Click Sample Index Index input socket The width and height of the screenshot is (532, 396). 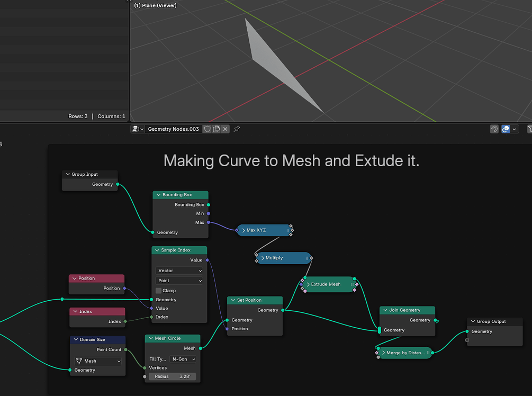click(x=151, y=317)
